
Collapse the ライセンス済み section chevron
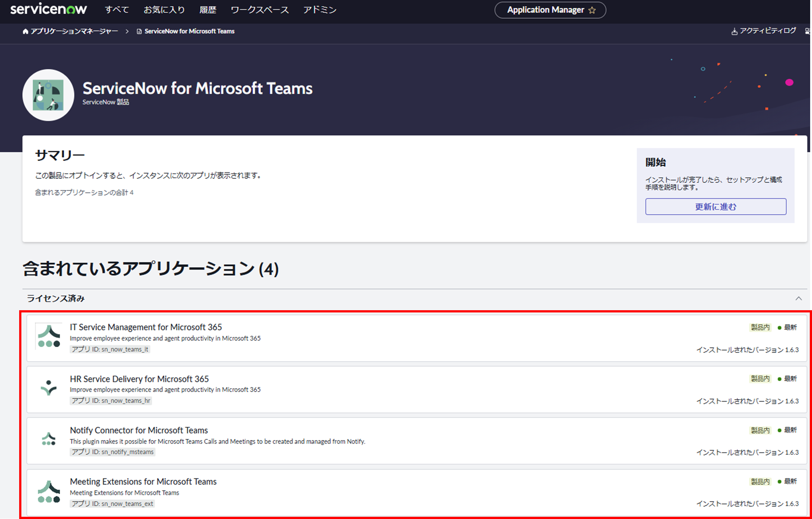[x=798, y=298]
